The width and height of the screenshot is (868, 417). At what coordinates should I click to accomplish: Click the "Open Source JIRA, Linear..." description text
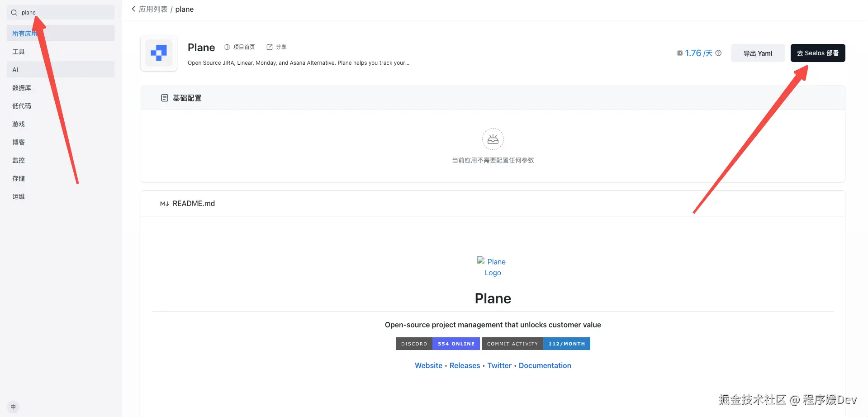(x=299, y=63)
